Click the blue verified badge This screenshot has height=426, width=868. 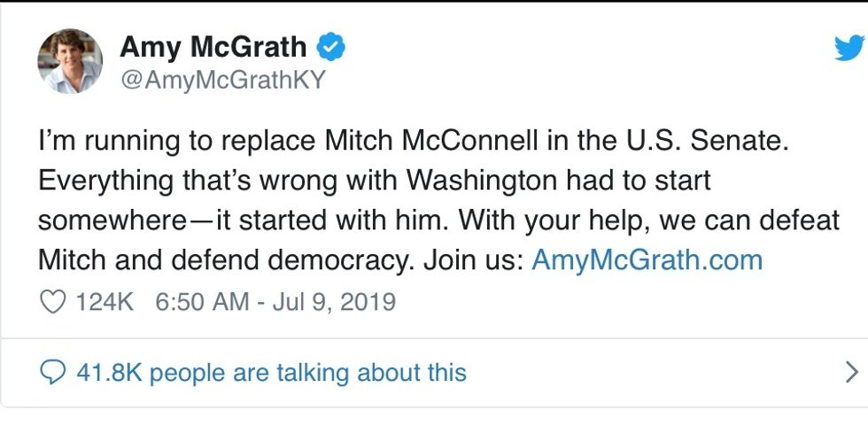[331, 47]
